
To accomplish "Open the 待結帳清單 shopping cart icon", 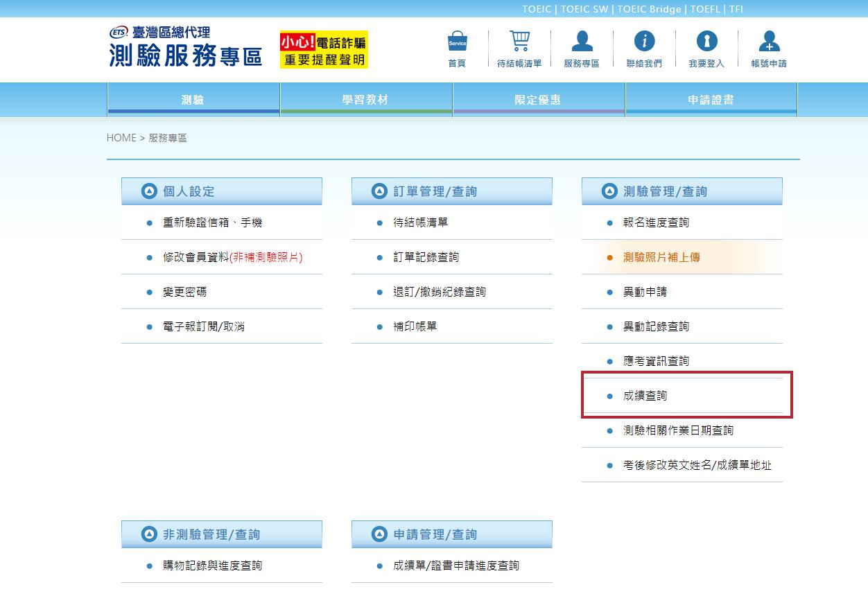I will (x=519, y=41).
